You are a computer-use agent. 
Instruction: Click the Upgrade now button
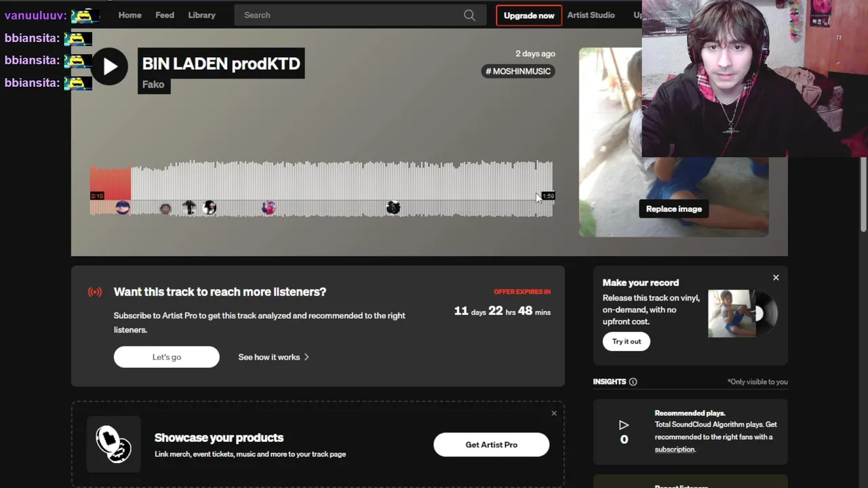coord(529,15)
